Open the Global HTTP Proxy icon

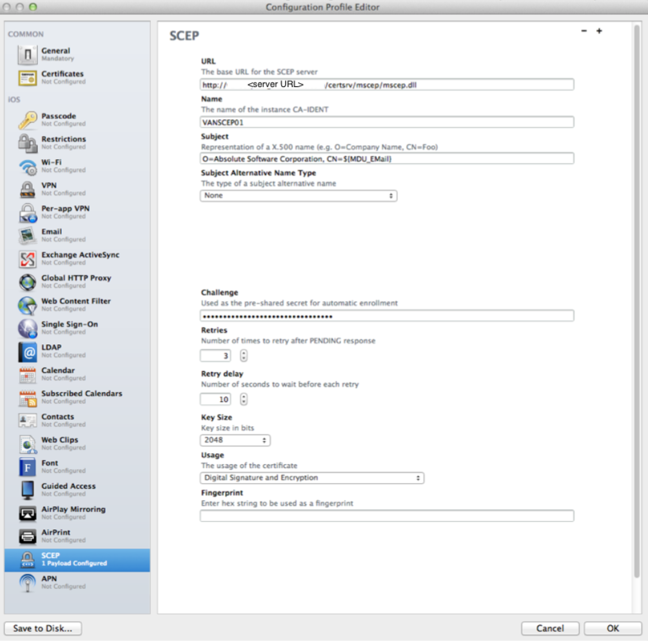click(x=27, y=282)
